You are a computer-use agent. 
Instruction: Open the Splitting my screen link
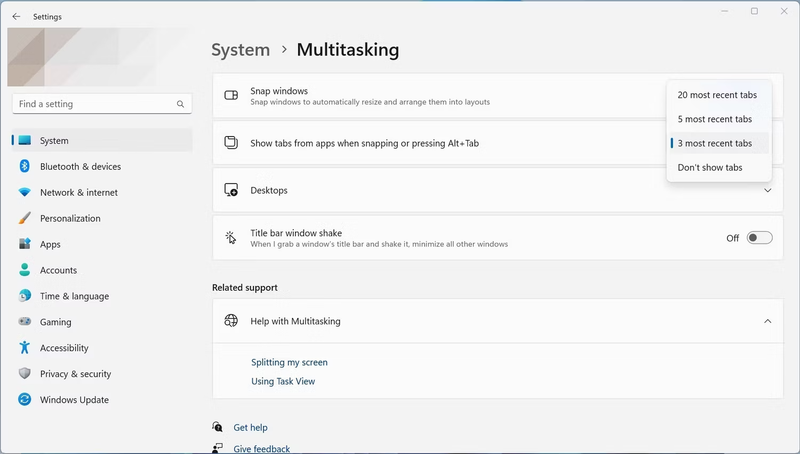289,362
